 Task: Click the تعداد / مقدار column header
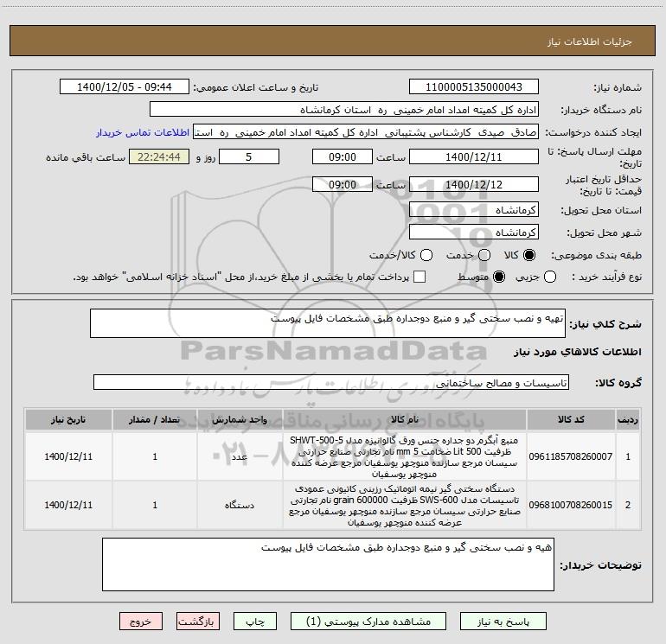tap(155, 419)
